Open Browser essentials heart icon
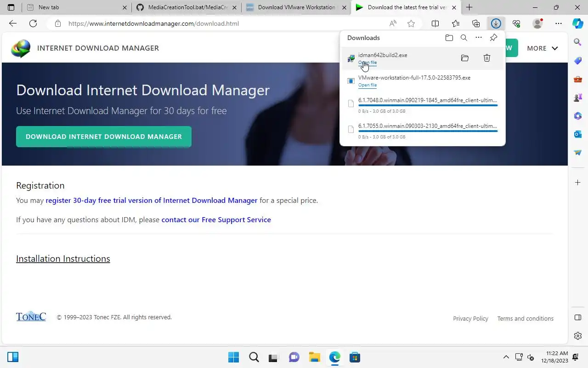Viewport: 588px width, 368px height. point(516,23)
